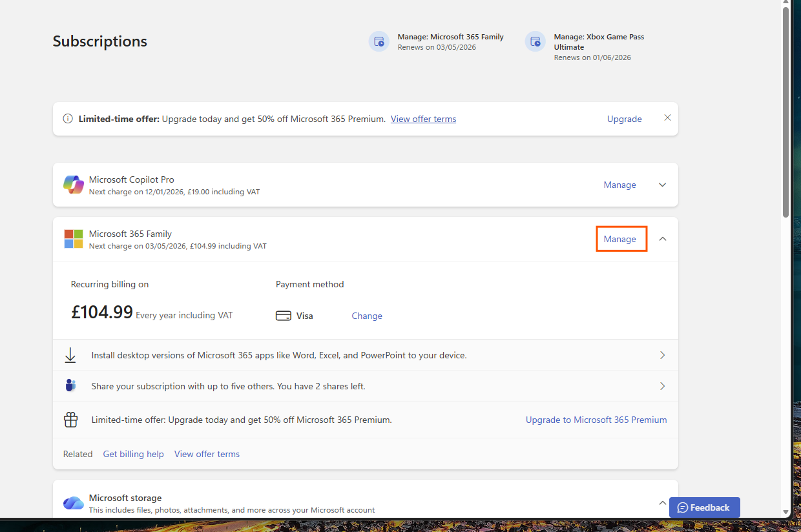This screenshot has width=801, height=532.
Task: Expand the Microsoft Copilot Pro section
Action: (x=662, y=185)
